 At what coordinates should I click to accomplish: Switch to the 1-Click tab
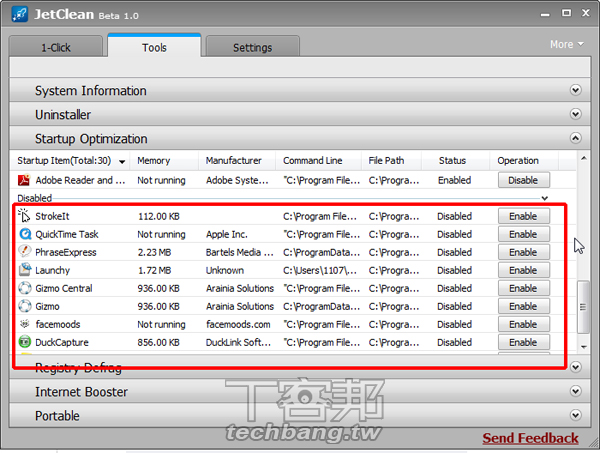click(55, 47)
